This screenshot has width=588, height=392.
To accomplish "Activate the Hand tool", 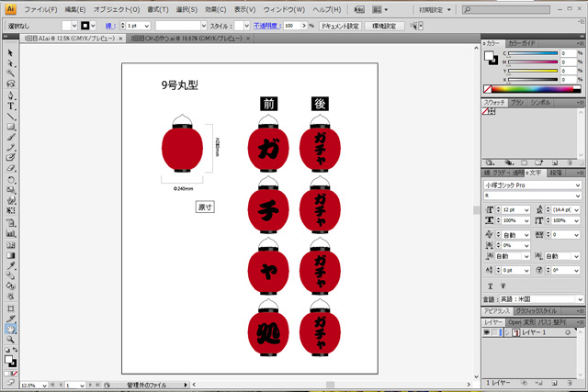I will pyautogui.click(x=10, y=329).
